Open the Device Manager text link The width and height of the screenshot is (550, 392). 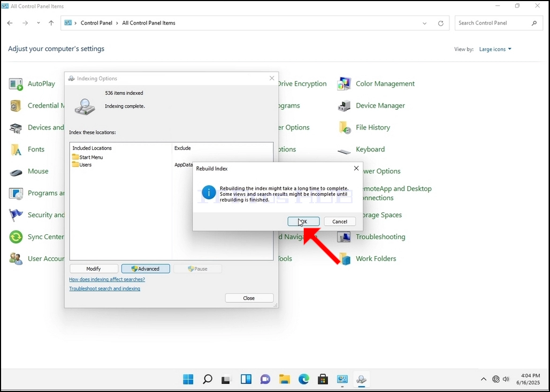coord(380,105)
